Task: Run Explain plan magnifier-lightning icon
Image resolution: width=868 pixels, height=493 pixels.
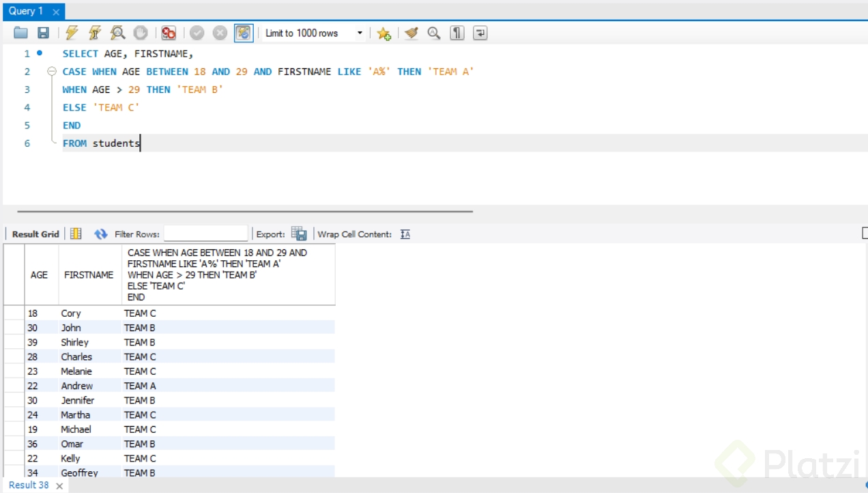Action: (117, 33)
